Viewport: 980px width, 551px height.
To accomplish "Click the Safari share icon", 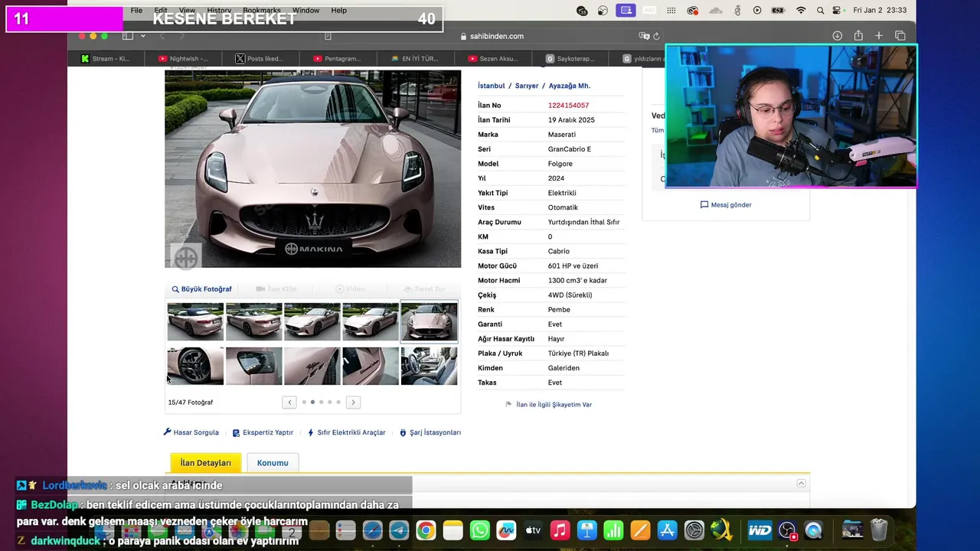I will (858, 35).
